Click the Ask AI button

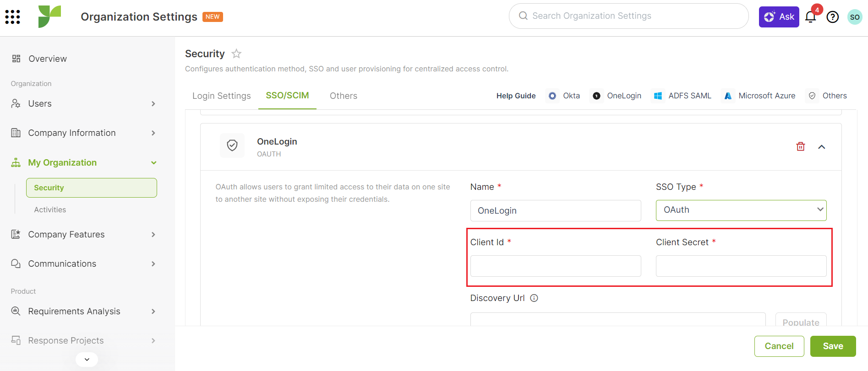pos(779,17)
